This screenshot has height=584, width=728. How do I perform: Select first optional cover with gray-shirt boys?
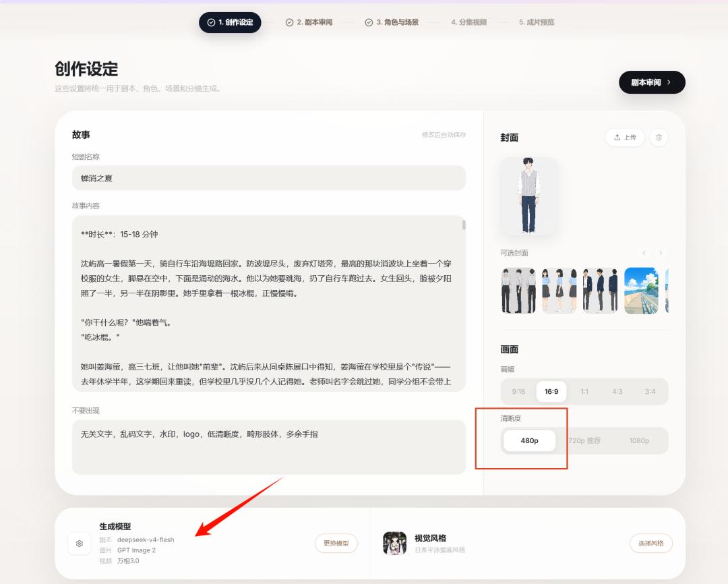[518, 291]
